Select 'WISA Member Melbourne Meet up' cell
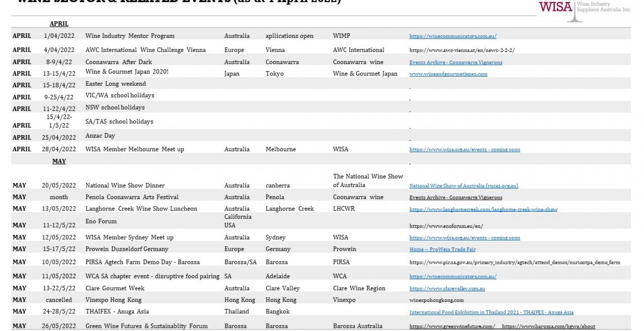Image resolution: width=644 pixels, height=331 pixels. [134, 149]
